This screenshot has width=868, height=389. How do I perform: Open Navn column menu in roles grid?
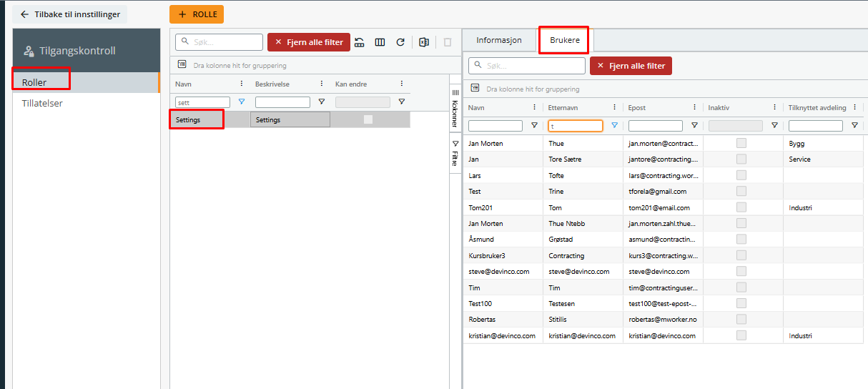click(x=242, y=84)
